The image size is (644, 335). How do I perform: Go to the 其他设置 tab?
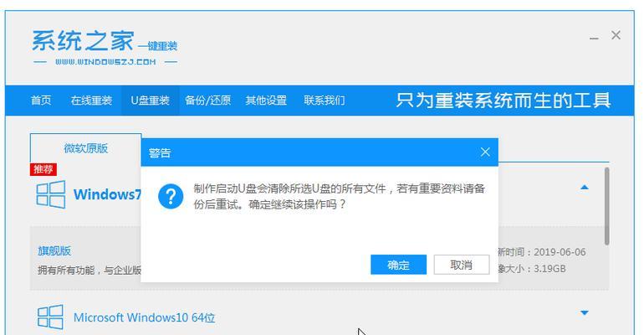click(266, 100)
